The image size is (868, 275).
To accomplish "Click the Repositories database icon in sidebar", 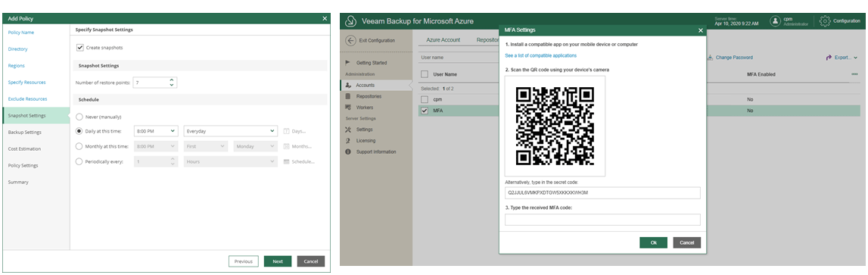I will [x=348, y=96].
